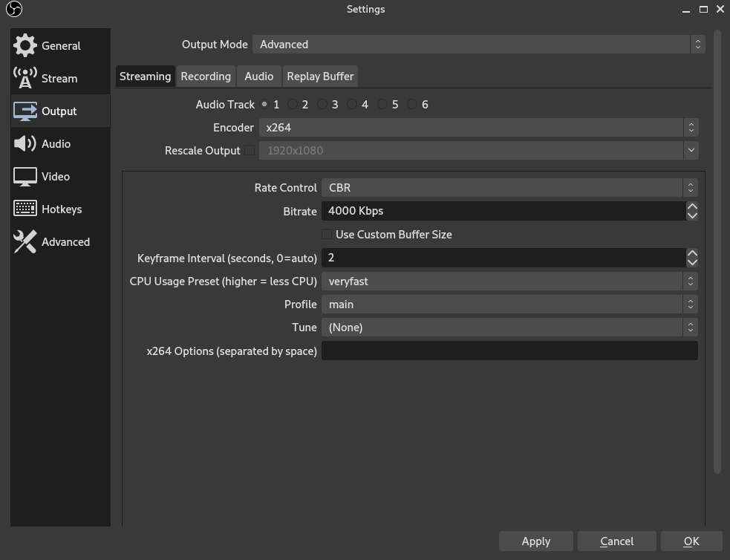
Task: Select audio track 2 radio button
Action: click(293, 104)
